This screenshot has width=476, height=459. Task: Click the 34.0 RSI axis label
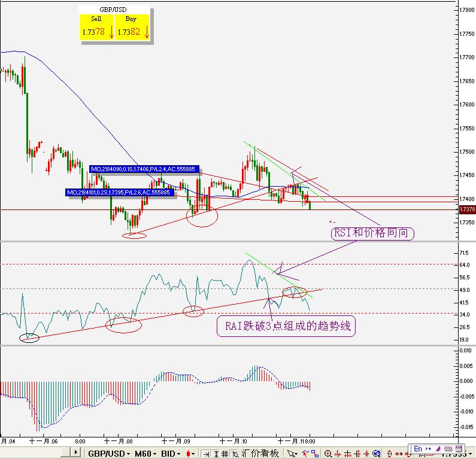tap(464, 315)
